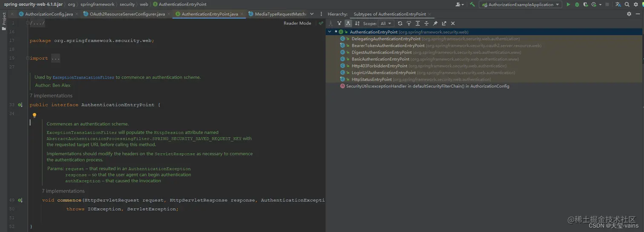The width and height of the screenshot is (644, 232).
Task: Select AuthenticationEntryPoint.java editor tab
Action: click(210, 14)
